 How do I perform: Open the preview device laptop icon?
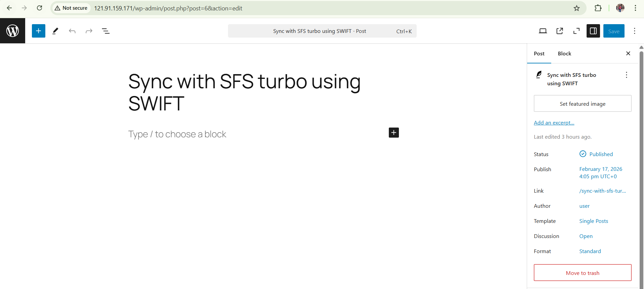543,31
